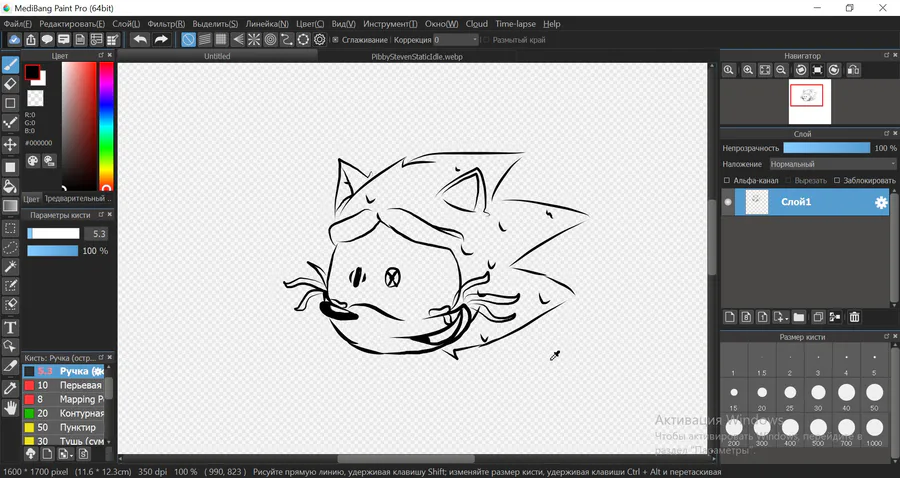Open brush add dropdown below brush list
Viewport: 900px width, 478px height.
click(66, 454)
